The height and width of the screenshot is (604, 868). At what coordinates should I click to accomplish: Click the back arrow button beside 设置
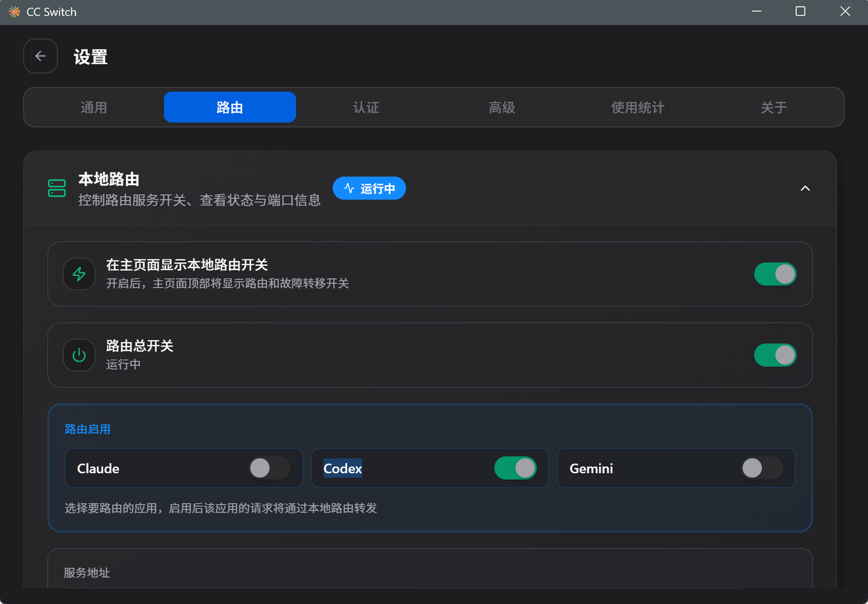click(40, 56)
